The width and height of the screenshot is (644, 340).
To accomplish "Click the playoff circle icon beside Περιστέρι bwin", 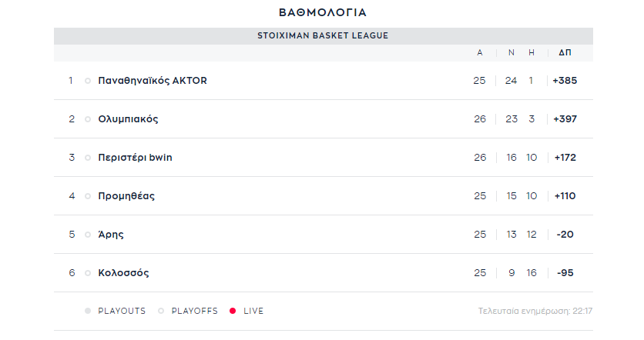I will 88,158.
